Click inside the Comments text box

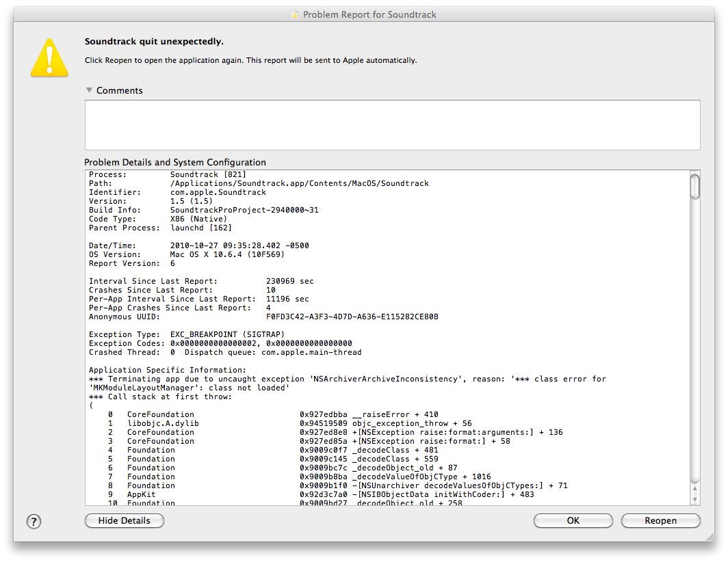[x=392, y=125]
